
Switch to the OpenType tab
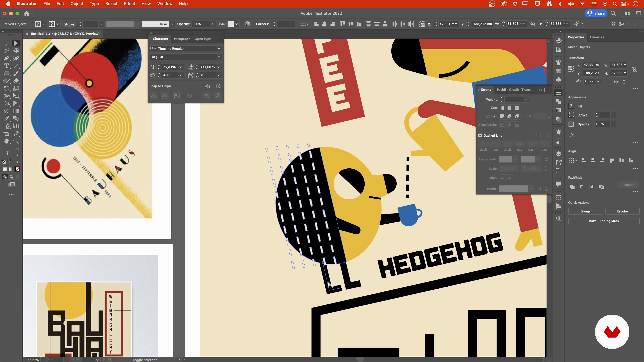coord(202,39)
